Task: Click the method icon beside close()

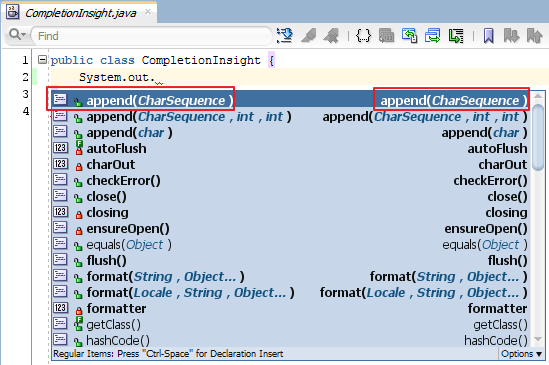Action: (60, 195)
